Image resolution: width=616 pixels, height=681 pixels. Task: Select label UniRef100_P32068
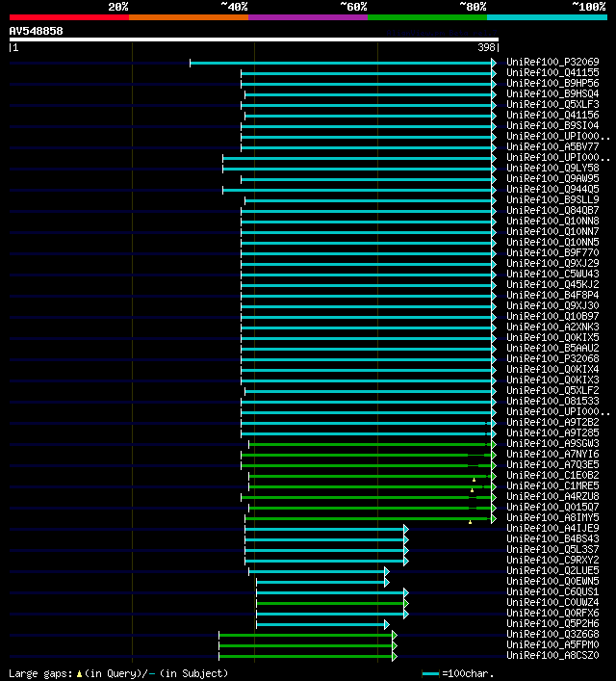[552, 358]
